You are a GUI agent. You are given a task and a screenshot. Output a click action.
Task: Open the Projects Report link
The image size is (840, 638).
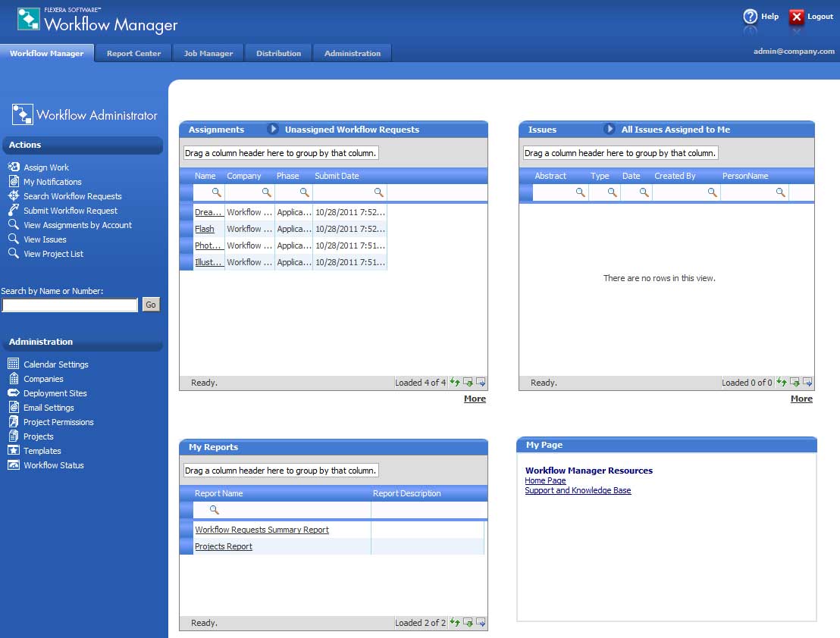pyautogui.click(x=224, y=546)
